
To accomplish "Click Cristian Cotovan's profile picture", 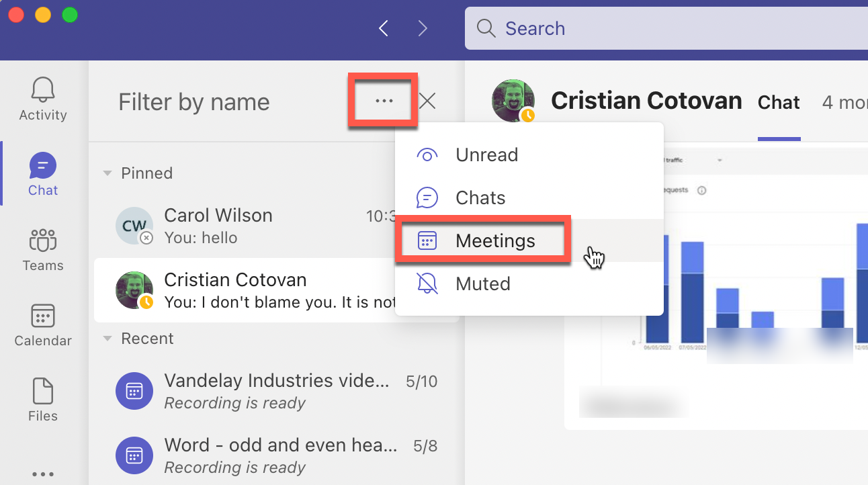I will [513, 100].
